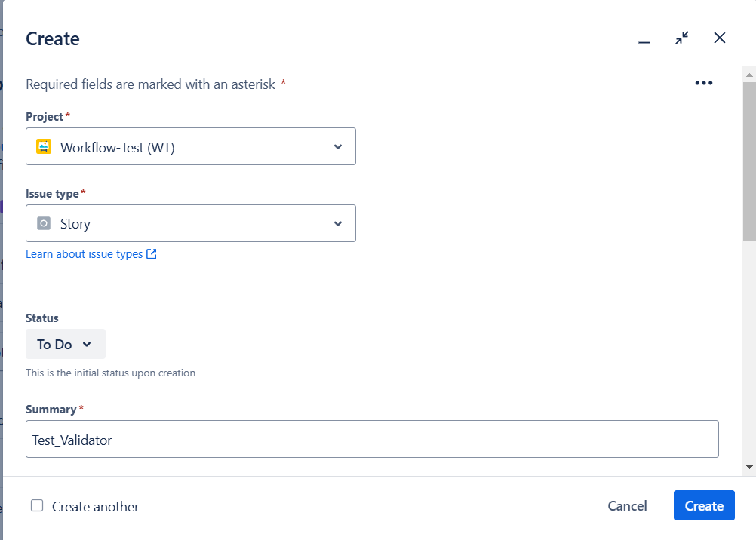This screenshot has width=756, height=540.
Task: Expand the Project dropdown chevron
Action: pos(338,147)
